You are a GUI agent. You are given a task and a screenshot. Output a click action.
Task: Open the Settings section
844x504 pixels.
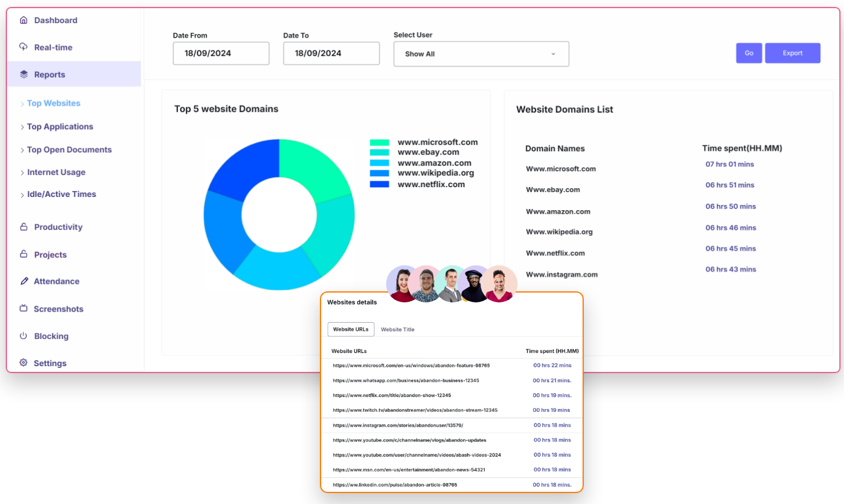click(x=50, y=363)
